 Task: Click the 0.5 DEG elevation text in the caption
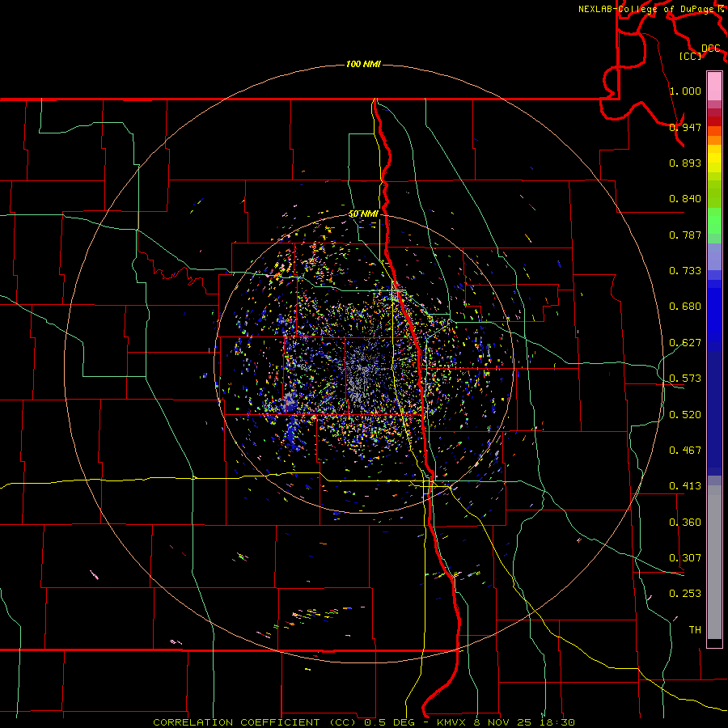click(x=389, y=722)
